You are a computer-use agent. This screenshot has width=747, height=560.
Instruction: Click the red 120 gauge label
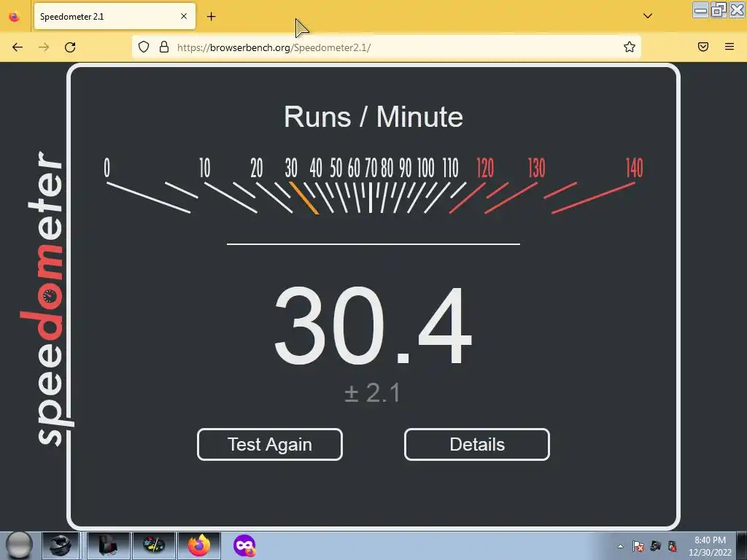(x=485, y=168)
